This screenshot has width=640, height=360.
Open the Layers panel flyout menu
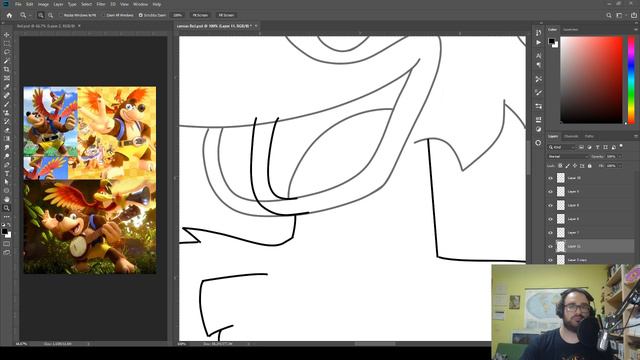(636, 136)
